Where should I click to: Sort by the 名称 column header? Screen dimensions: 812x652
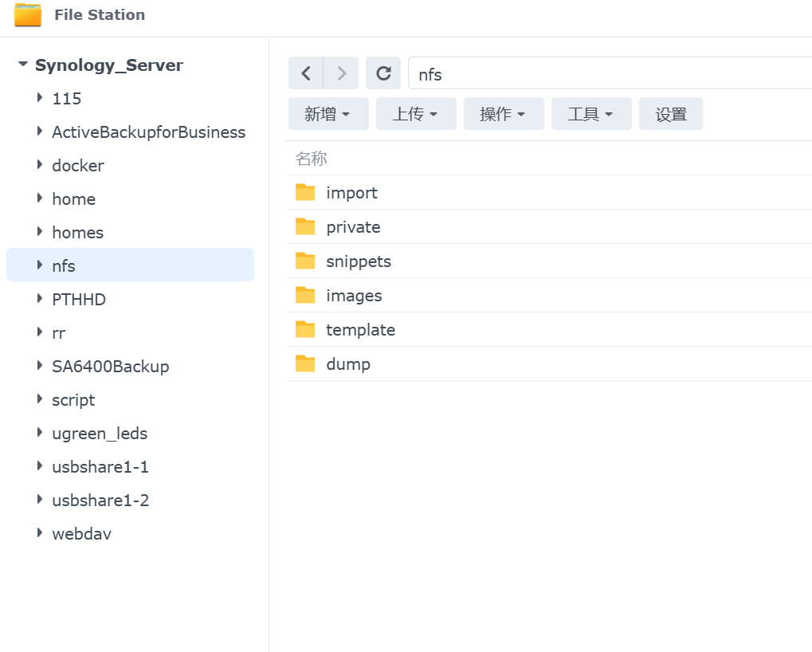[312, 159]
